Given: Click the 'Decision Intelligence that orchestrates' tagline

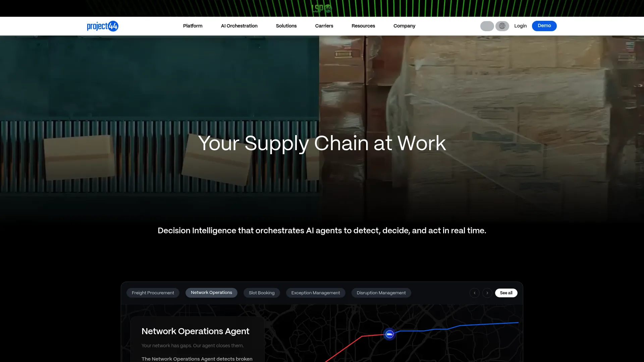Looking at the screenshot, I should tap(322, 231).
